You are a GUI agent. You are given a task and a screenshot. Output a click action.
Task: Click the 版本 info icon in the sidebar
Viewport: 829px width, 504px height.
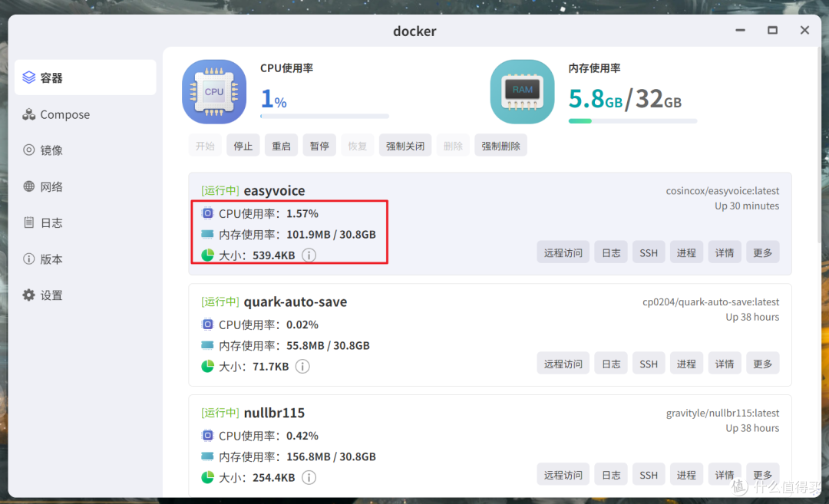[28, 259]
